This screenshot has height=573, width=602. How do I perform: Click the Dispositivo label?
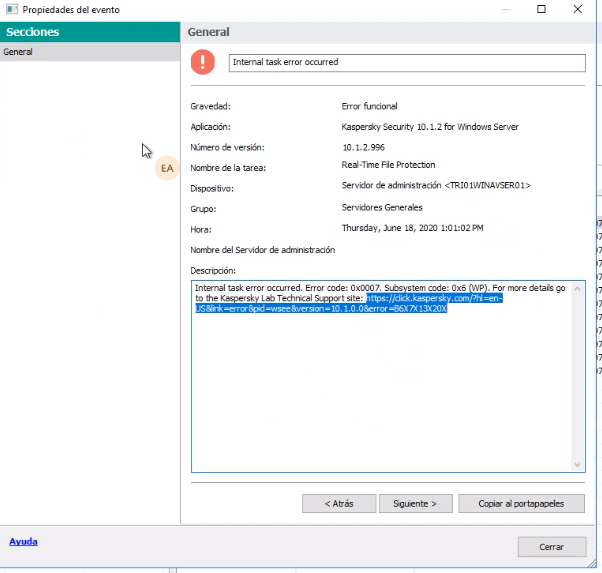tap(212, 189)
